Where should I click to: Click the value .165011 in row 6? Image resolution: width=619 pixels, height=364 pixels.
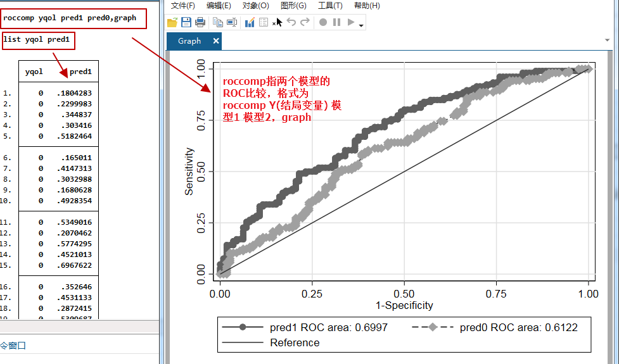76,158
